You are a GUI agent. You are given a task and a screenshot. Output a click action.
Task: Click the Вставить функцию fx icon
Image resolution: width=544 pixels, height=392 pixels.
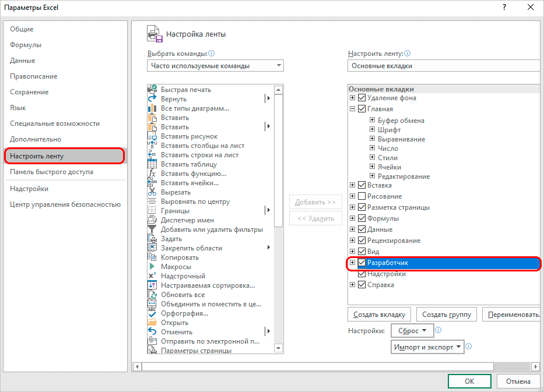click(152, 174)
